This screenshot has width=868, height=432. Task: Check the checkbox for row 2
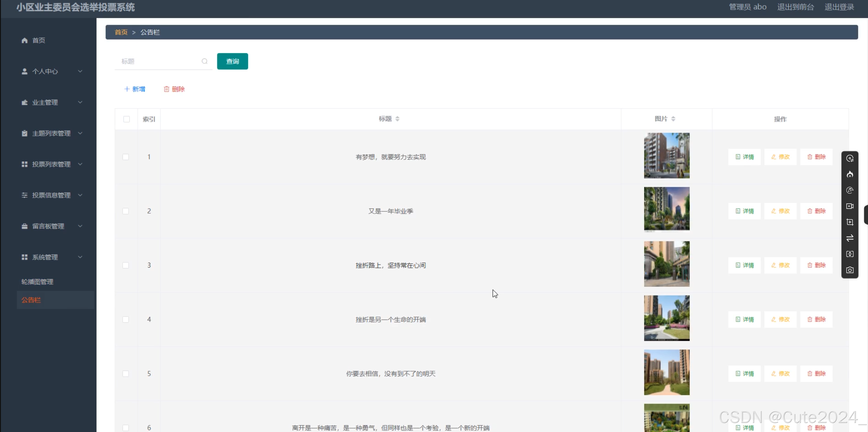126,211
